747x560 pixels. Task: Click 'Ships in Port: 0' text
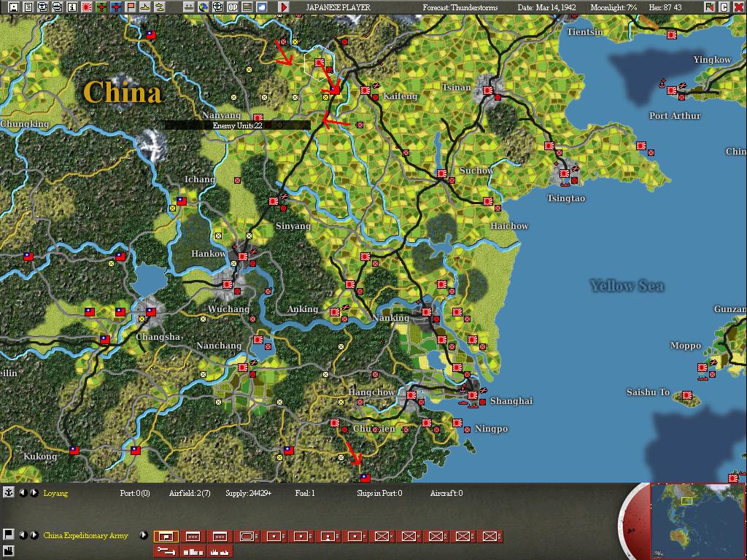tap(379, 494)
